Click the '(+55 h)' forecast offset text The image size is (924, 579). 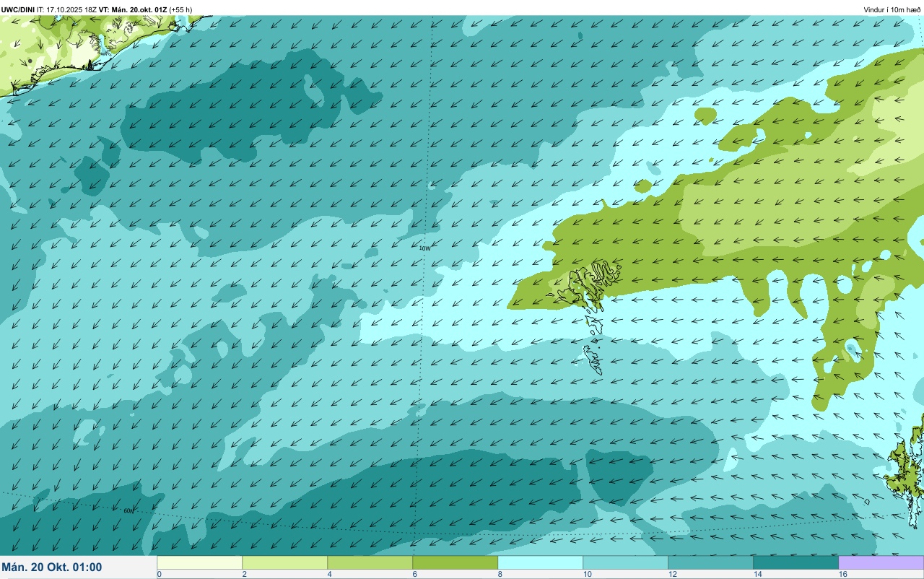click(180, 10)
